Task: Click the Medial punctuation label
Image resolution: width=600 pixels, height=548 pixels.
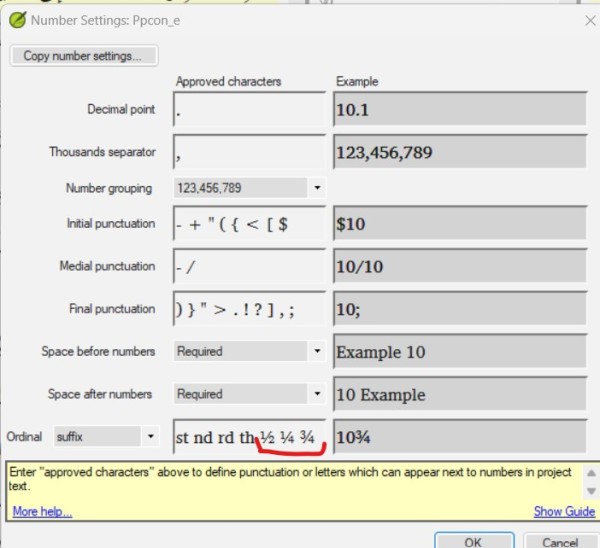Action: pos(107,266)
